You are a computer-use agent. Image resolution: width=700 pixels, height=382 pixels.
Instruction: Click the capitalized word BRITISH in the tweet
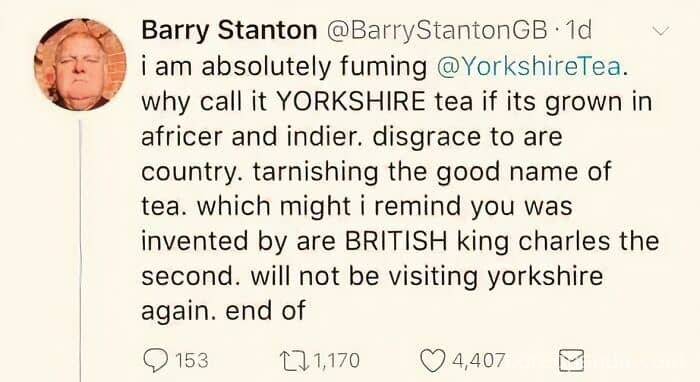(x=396, y=241)
